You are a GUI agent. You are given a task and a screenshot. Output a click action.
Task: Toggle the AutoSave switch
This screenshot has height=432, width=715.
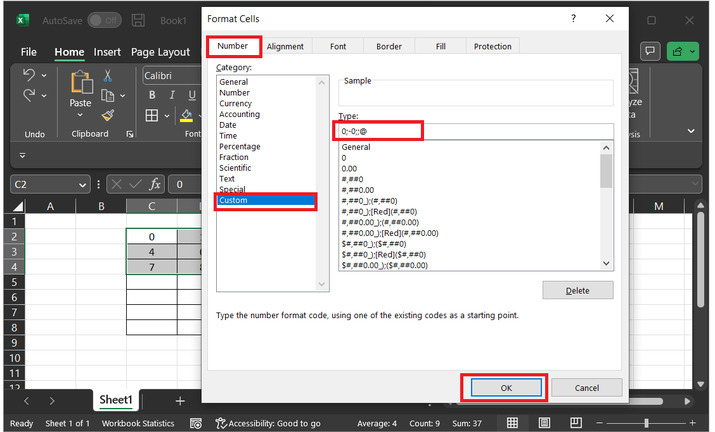tap(103, 20)
